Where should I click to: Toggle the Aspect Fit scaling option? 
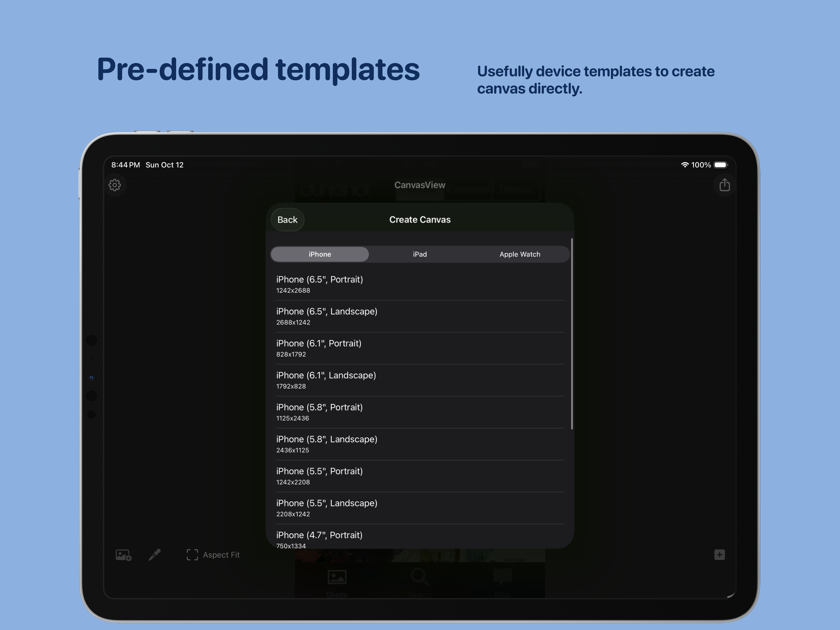click(x=213, y=555)
